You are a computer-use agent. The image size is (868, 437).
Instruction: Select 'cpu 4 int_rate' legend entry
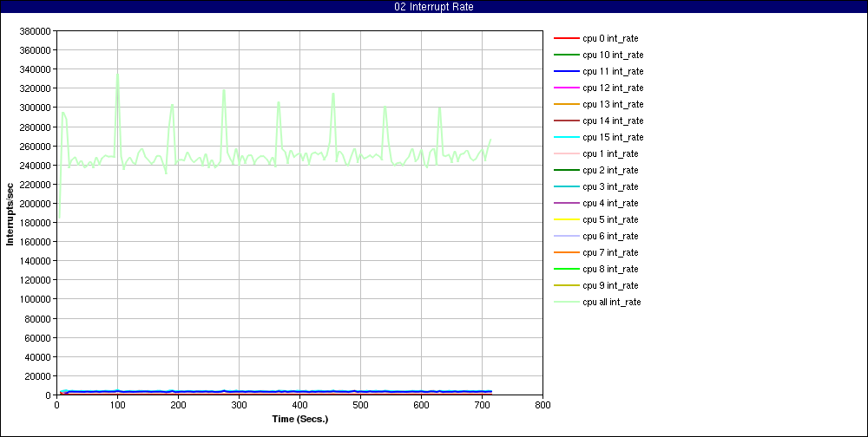click(x=597, y=203)
